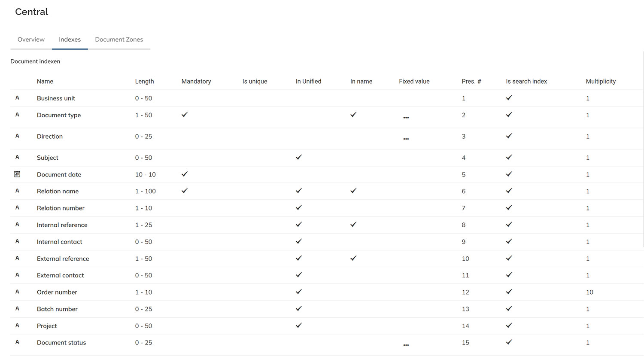The width and height of the screenshot is (644, 359).
Task: Open the Document Zones tab
Action: (x=119, y=39)
